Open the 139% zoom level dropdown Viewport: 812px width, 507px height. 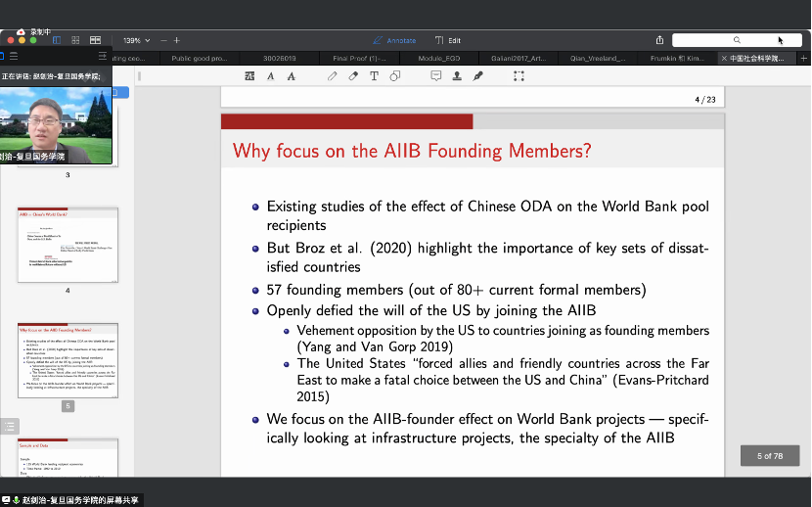coord(135,40)
